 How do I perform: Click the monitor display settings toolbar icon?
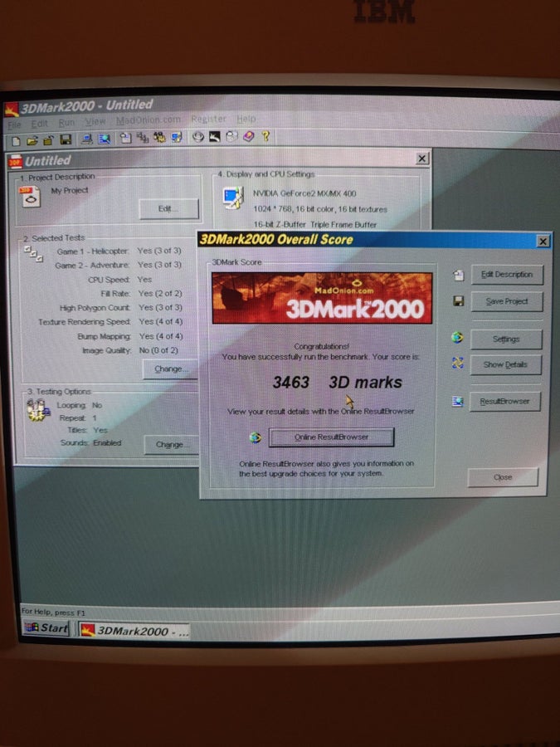(x=177, y=137)
